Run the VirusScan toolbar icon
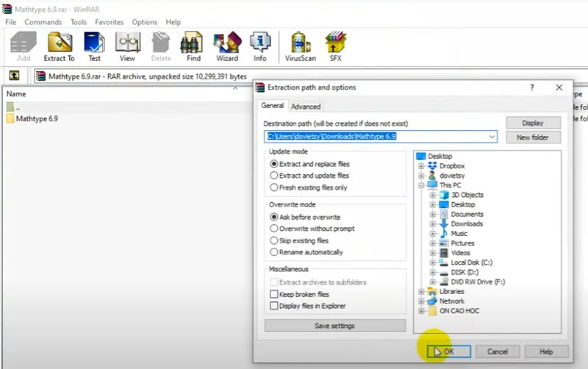The image size is (588, 369). (301, 46)
